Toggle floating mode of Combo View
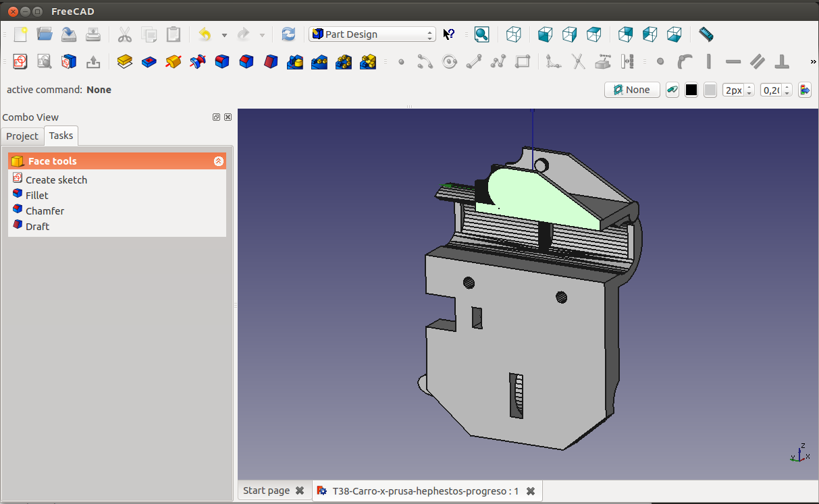This screenshot has width=819, height=504. click(x=216, y=117)
